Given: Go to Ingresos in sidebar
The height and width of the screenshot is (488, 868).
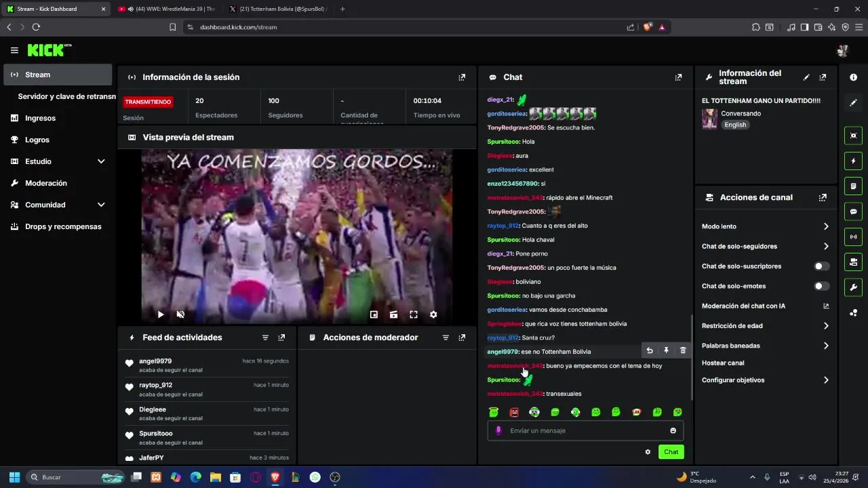Looking at the screenshot, I should coord(58,118).
